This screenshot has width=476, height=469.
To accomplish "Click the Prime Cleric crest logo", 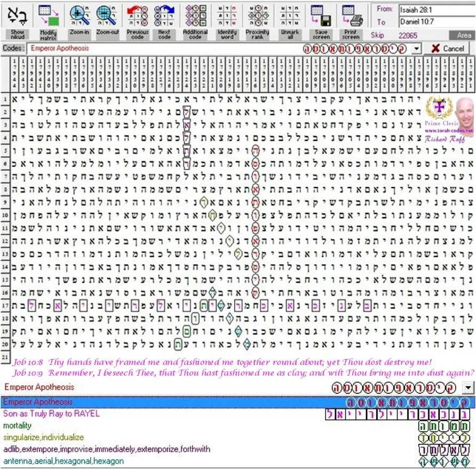I will (x=439, y=108).
